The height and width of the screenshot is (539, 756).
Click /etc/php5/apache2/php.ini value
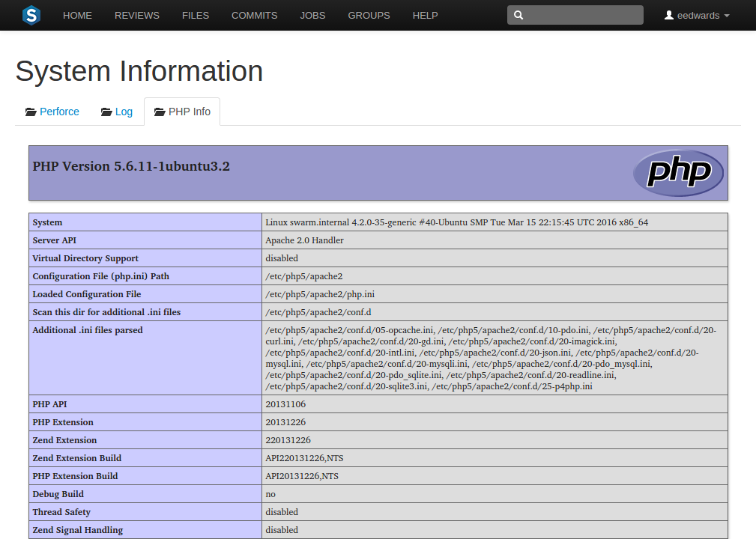tap(320, 293)
